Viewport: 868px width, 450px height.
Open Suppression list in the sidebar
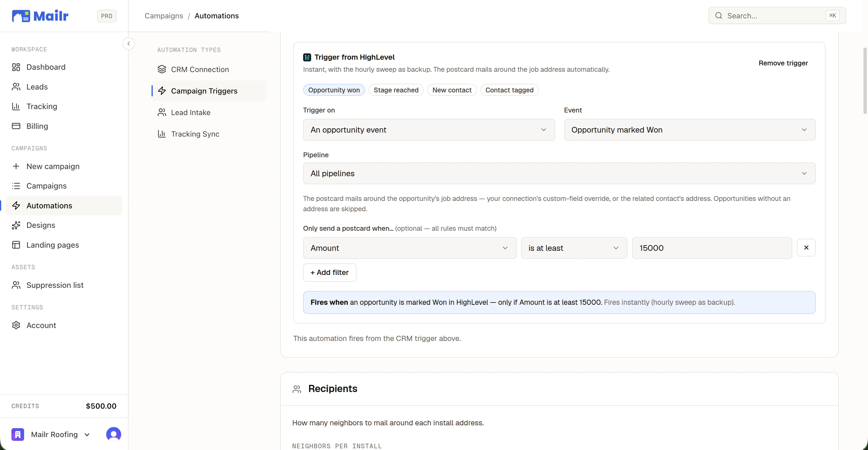64,285
